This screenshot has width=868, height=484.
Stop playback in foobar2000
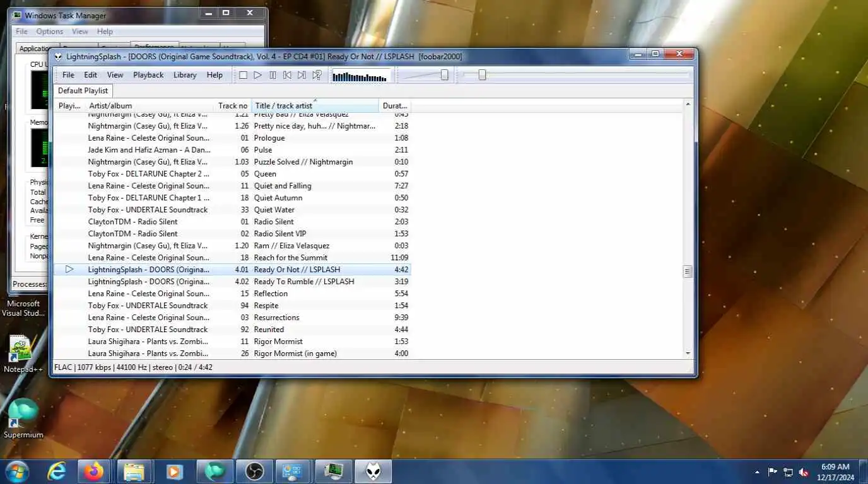tap(243, 75)
